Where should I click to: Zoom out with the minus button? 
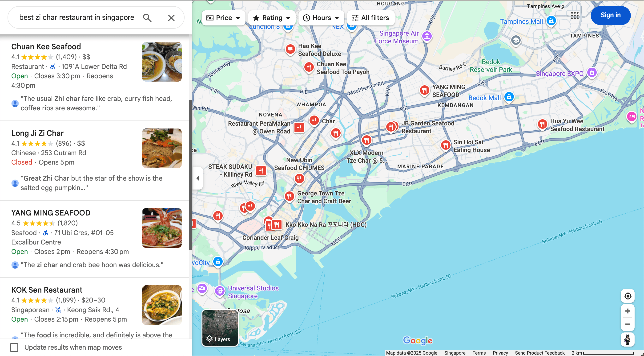pos(628,324)
